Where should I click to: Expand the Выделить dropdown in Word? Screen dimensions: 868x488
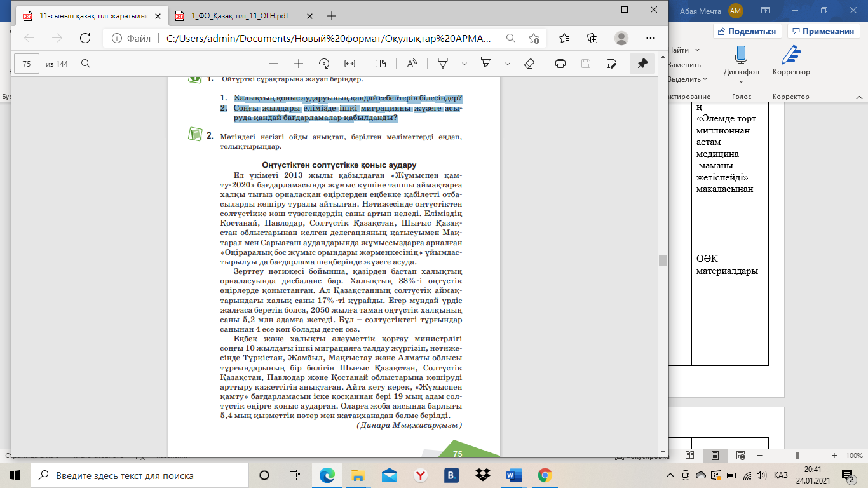click(x=705, y=79)
